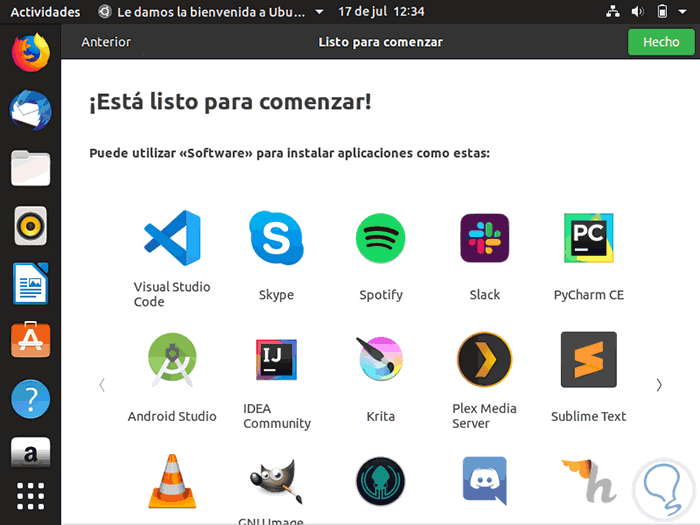Viewport: 700px width, 525px height.
Task: Go to the previous page of apps
Action: [x=102, y=385]
